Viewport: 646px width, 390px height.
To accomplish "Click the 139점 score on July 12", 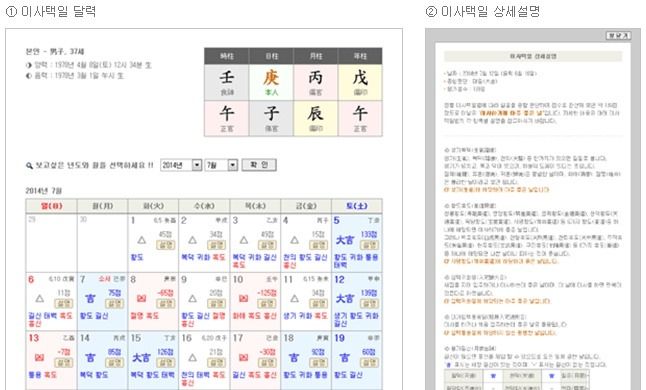I will click(369, 293).
